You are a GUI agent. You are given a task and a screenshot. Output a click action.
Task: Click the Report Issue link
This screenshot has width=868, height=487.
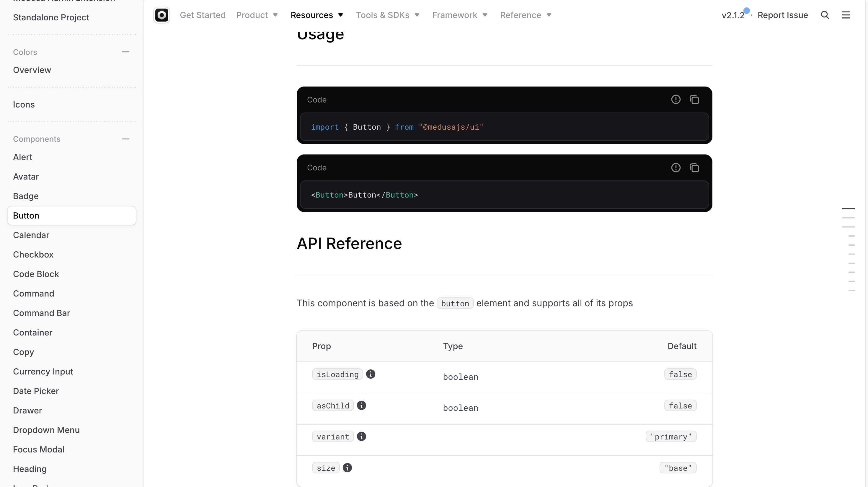[783, 15]
